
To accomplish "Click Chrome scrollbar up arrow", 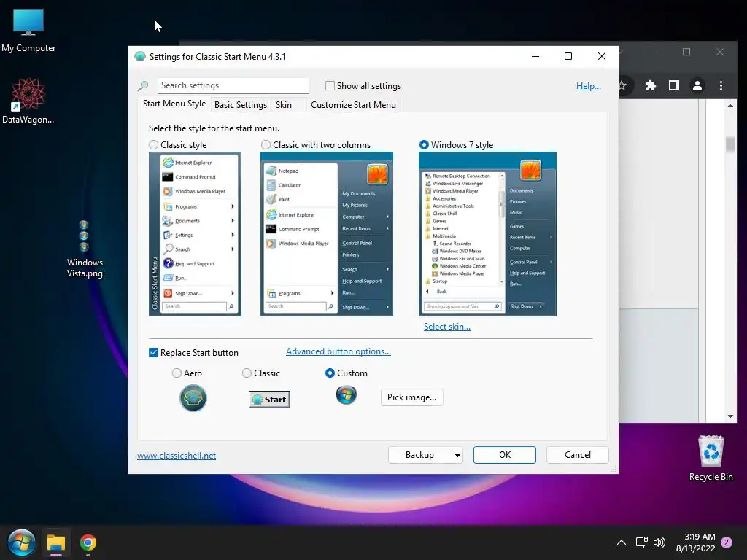I will (x=730, y=106).
